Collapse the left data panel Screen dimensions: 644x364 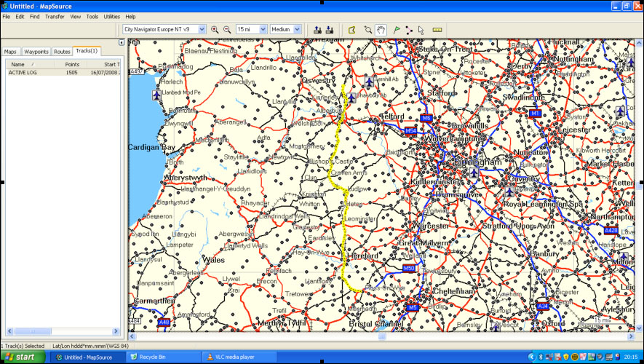122,42
